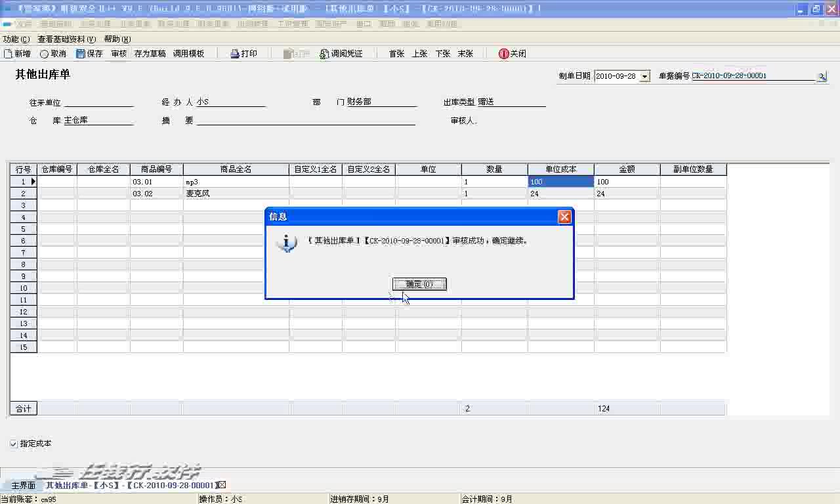Viewport: 840px width, 504px height.
Task: Click 调用模板 (load template) in toolbar
Action: (x=188, y=54)
